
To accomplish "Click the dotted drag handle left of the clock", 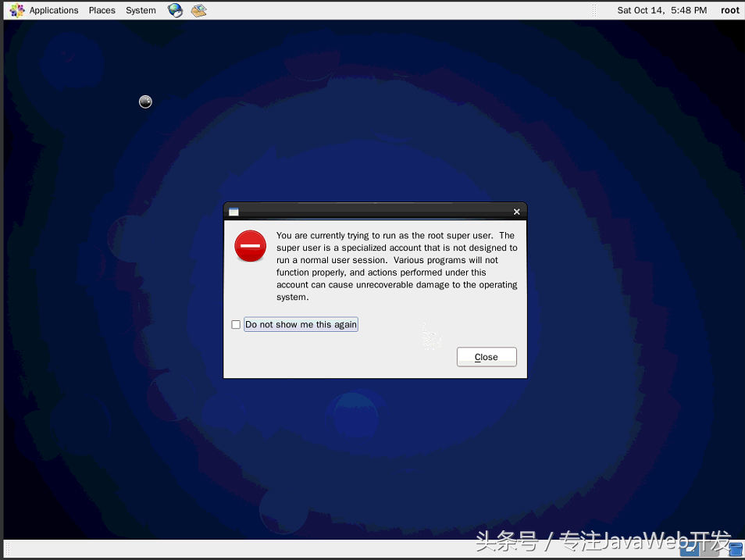I will pyautogui.click(x=594, y=10).
